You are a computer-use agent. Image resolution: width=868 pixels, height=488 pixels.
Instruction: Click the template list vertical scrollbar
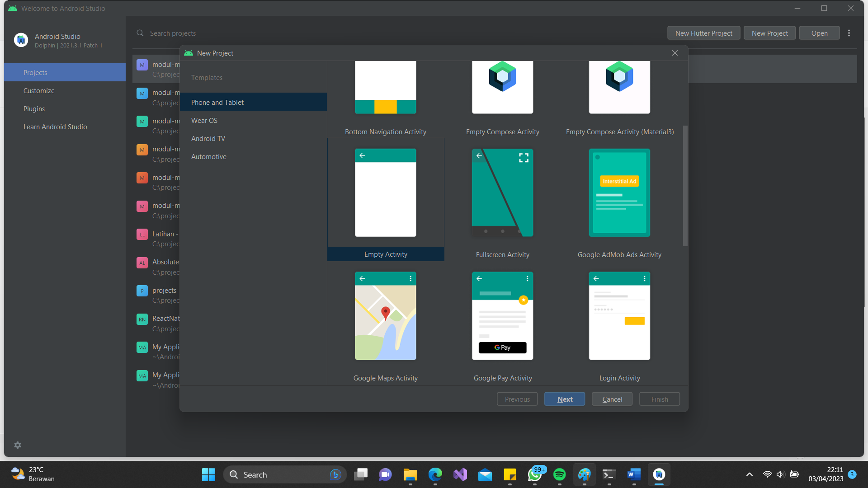point(685,185)
